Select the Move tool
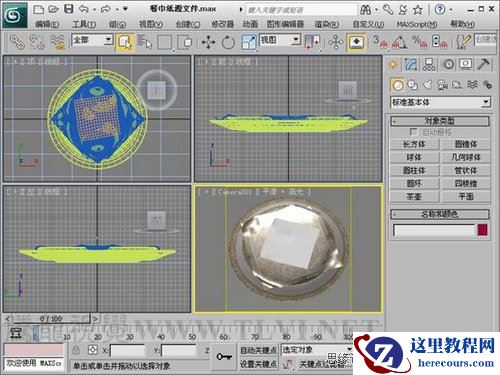500x375 pixels. point(209,42)
